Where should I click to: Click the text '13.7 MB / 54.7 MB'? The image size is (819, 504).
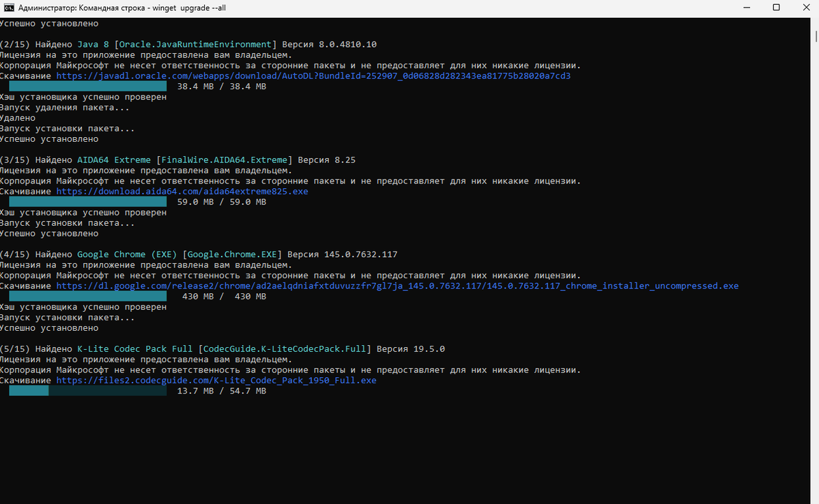click(222, 391)
